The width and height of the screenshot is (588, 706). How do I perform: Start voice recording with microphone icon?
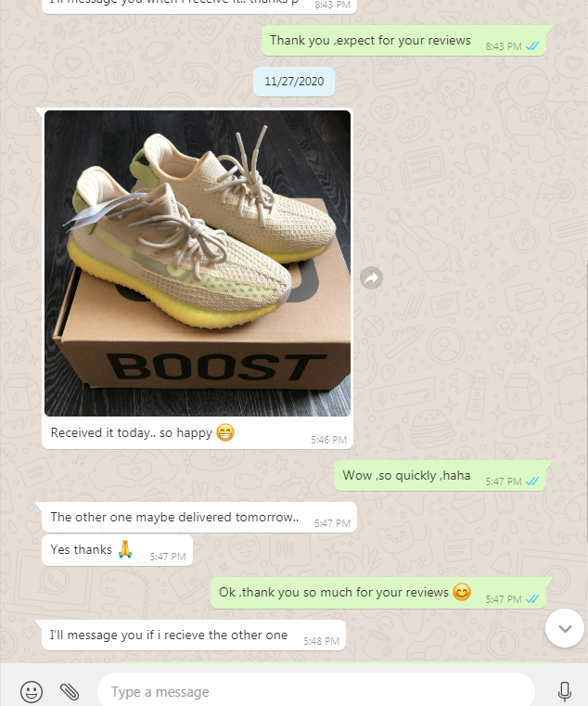tap(564, 691)
